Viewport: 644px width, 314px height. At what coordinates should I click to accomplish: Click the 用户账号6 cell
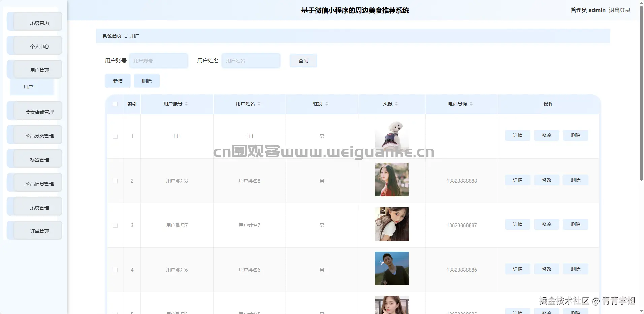click(x=177, y=270)
